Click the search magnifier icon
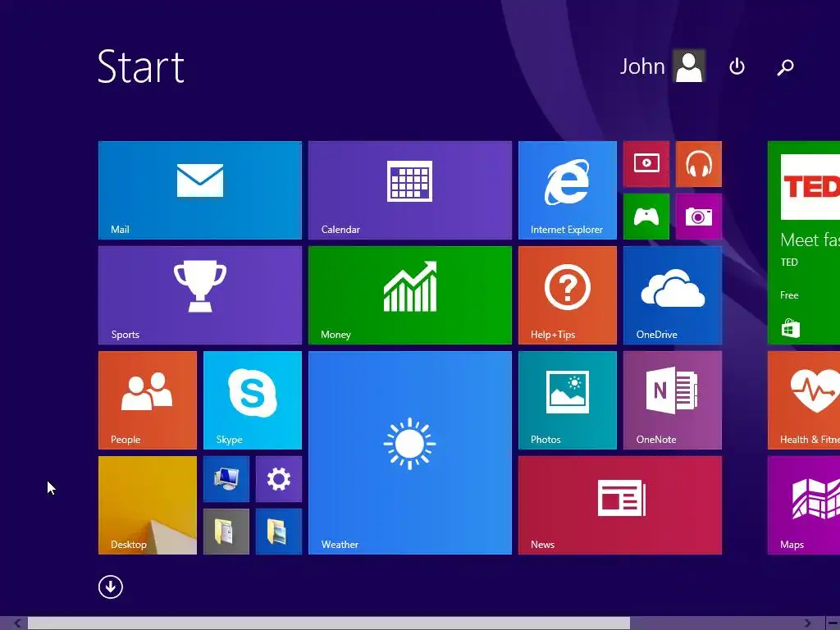Viewport: 840px width, 630px height. point(785,67)
